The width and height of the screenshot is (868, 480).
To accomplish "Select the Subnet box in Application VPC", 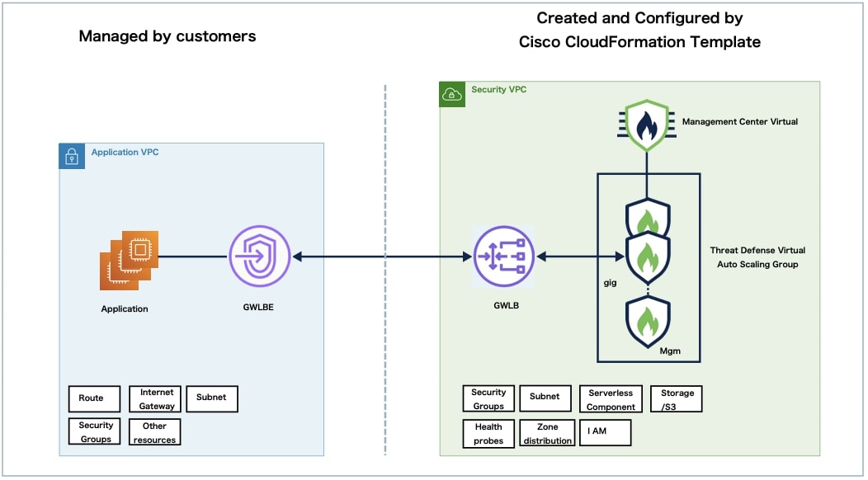I will [x=212, y=398].
